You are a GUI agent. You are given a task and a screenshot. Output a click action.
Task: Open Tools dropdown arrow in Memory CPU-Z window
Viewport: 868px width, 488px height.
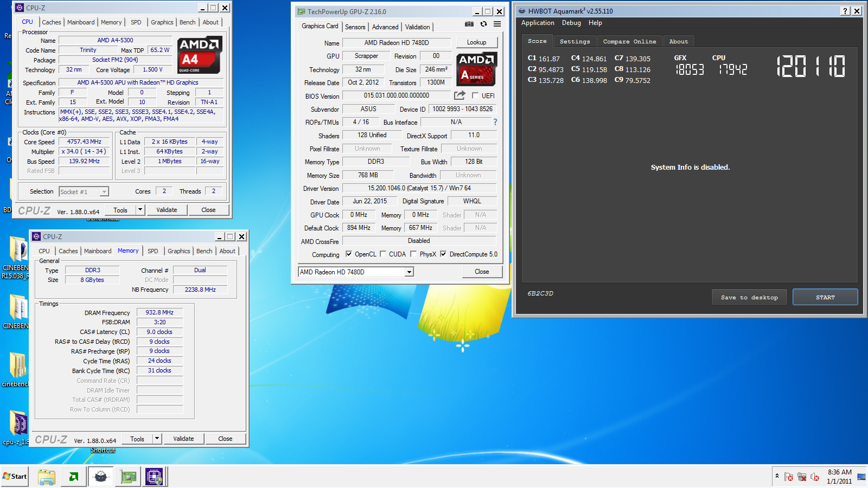pyautogui.click(x=157, y=439)
